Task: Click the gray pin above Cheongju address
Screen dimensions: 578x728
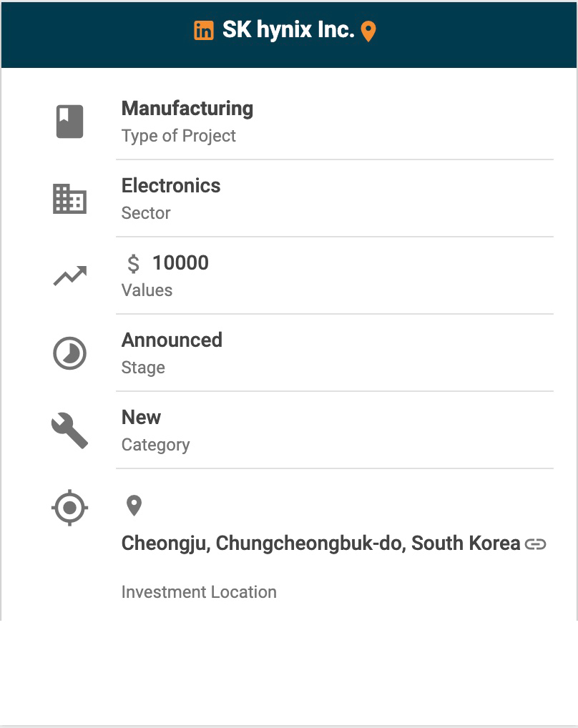Action: click(134, 506)
